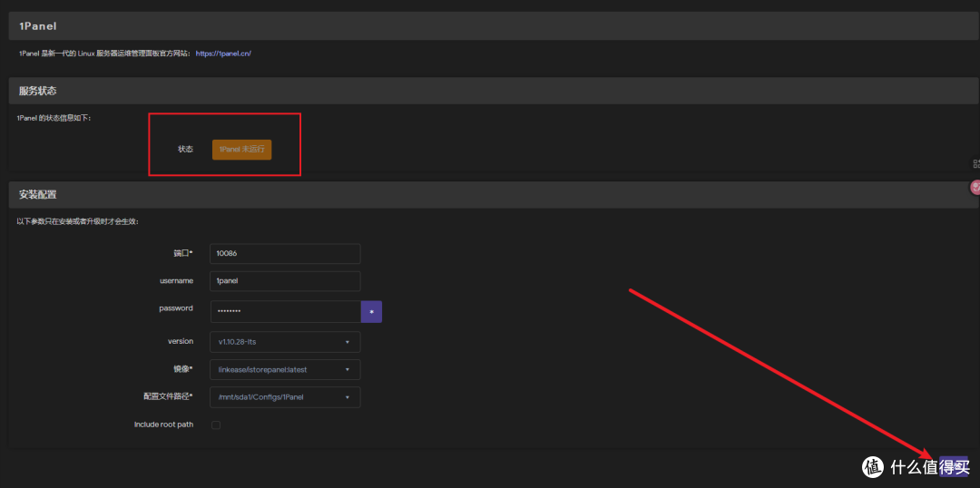Focus the password input field
980x488 pixels.
(x=286, y=311)
